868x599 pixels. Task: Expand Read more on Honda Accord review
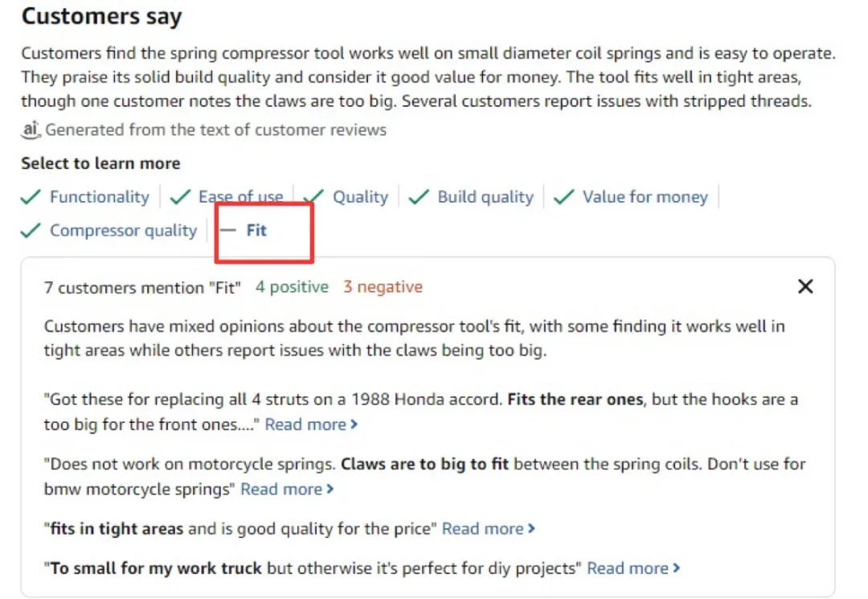tap(311, 425)
